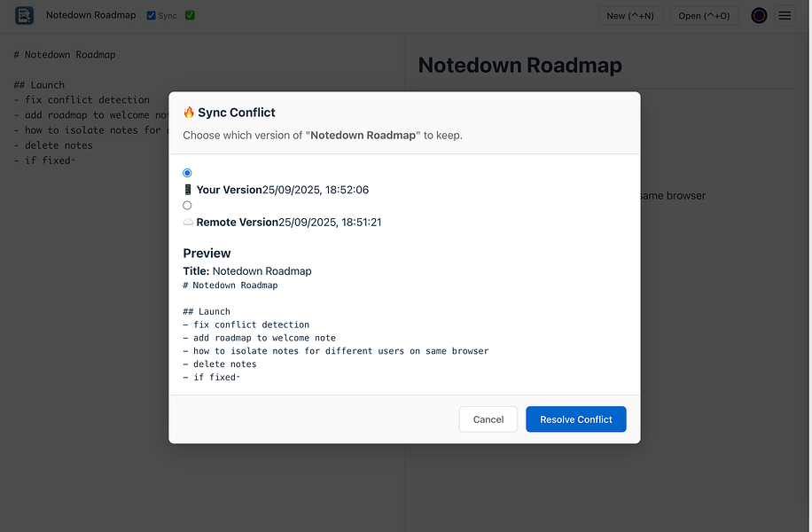Confirm with the Resolve Conflict button

tap(575, 419)
